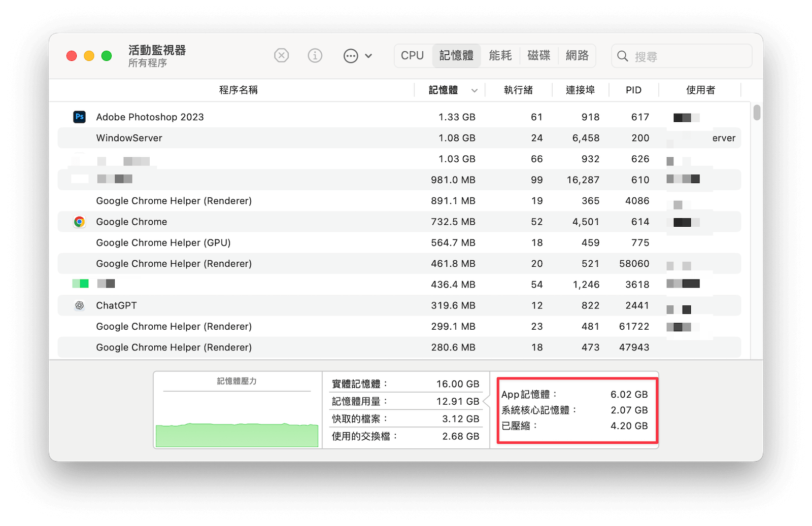Click the 1.08 GB memory value
The image size is (812, 526).
coord(457,138)
